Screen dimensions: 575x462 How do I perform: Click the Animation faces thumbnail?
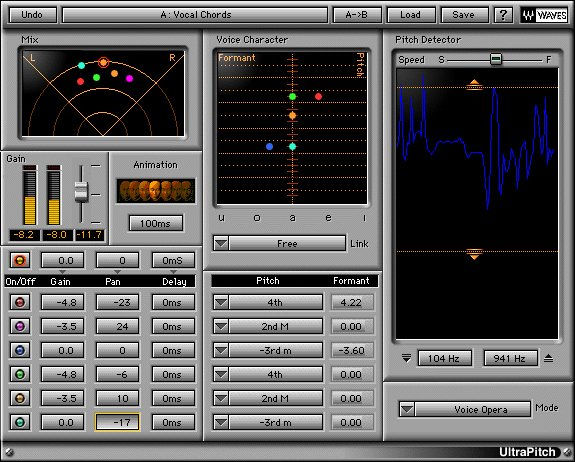[156, 191]
